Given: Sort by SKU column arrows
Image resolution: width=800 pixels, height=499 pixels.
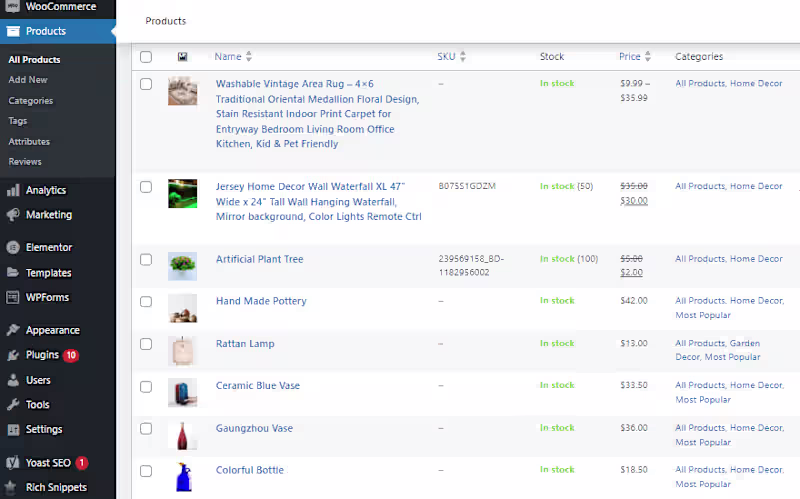Looking at the screenshot, I should [463, 56].
